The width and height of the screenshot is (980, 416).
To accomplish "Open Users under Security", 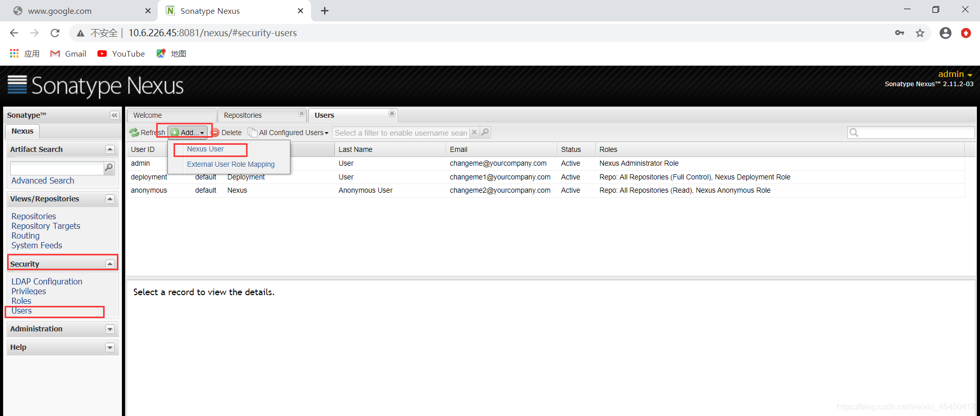I will point(21,310).
